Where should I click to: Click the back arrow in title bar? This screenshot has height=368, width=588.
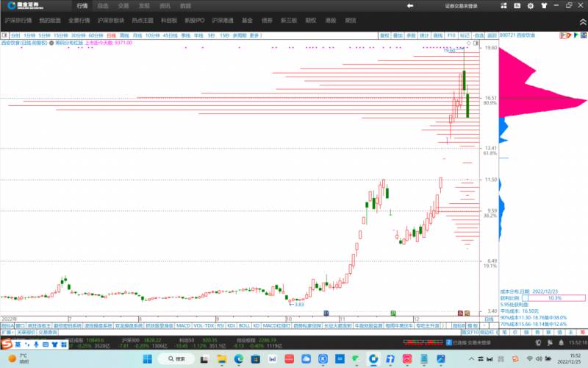(410, 6)
